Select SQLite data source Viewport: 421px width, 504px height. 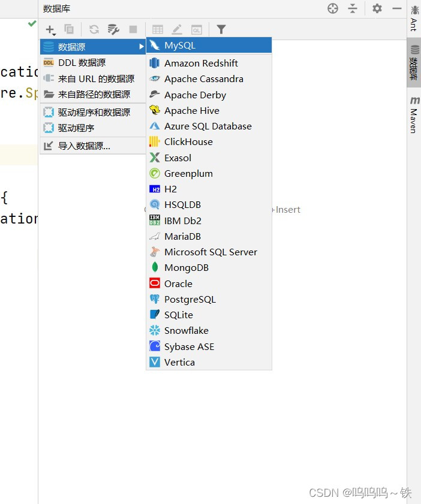[209, 315]
